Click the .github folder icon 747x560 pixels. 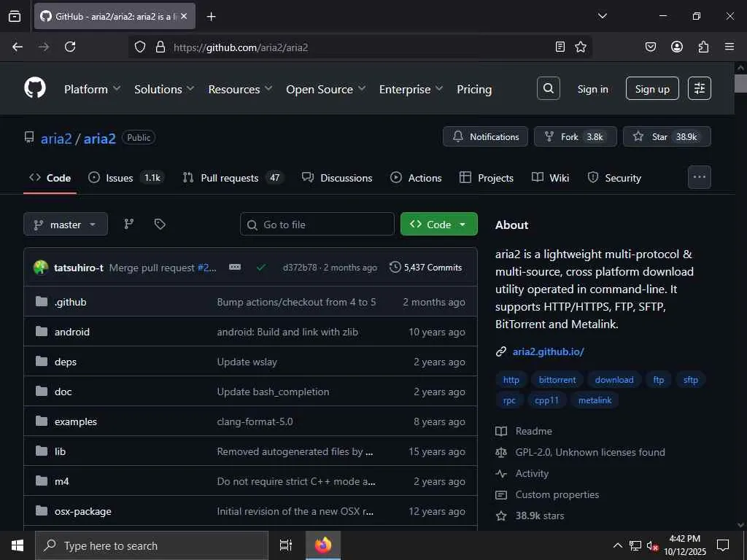tap(42, 301)
